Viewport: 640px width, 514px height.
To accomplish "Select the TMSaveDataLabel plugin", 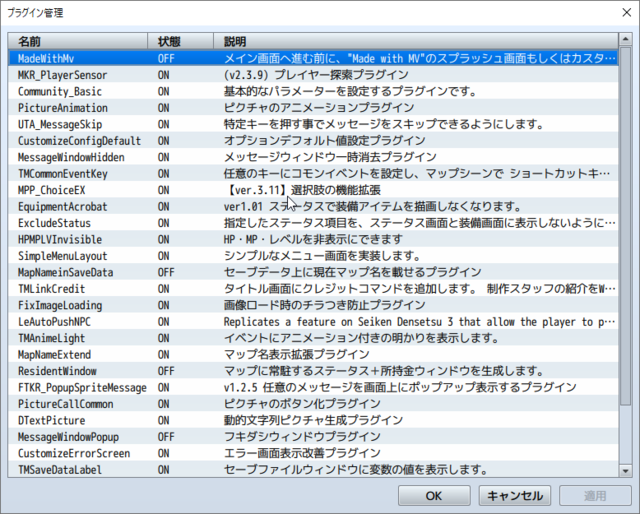I will tap(313, 469).
